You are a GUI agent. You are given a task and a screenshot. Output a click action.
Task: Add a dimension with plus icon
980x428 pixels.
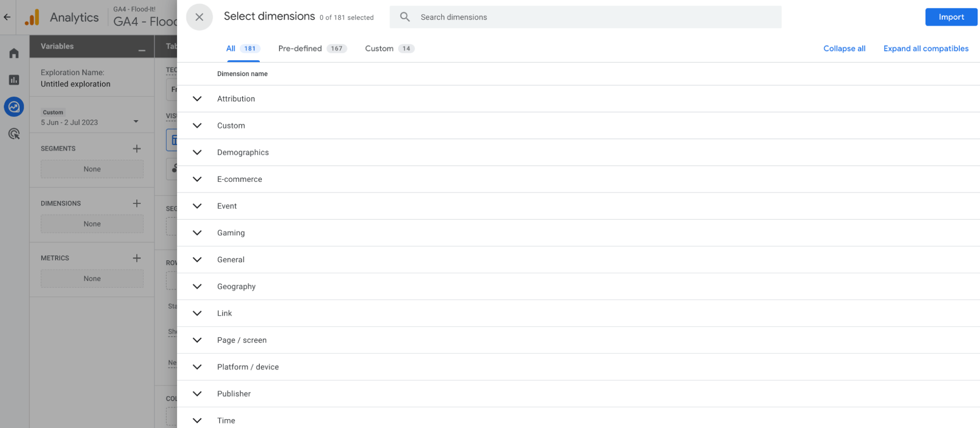(137, 203)
